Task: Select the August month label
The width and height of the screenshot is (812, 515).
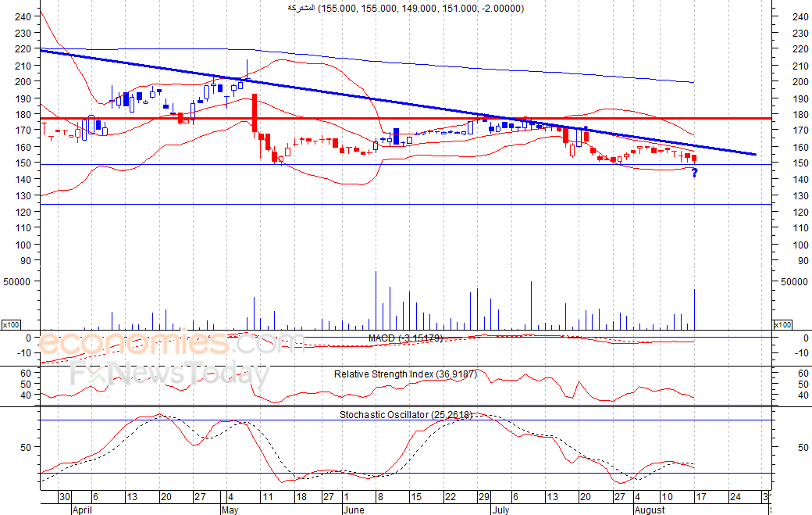Action: point(650,510)
